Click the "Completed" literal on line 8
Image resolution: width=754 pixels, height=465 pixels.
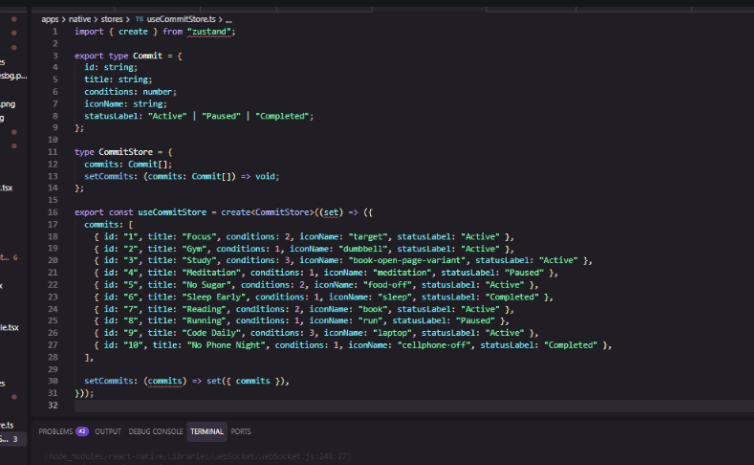coord(282,116)
